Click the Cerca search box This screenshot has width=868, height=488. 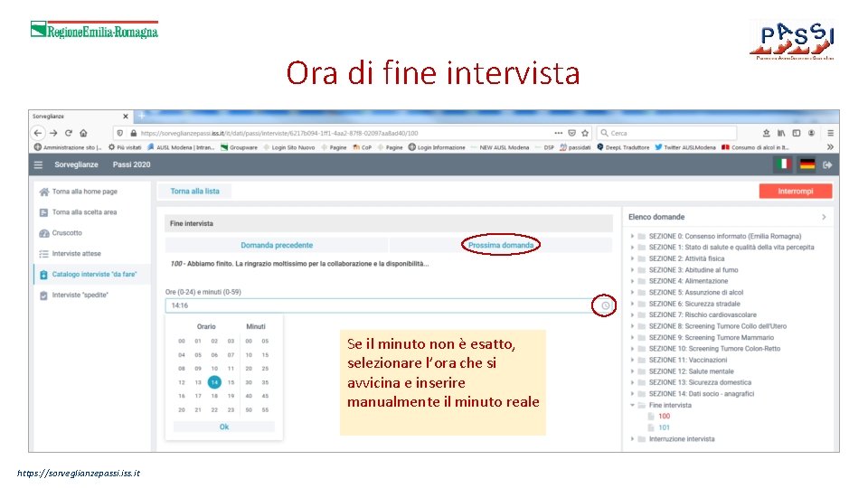pyautogui.click(x=667, y=133)
